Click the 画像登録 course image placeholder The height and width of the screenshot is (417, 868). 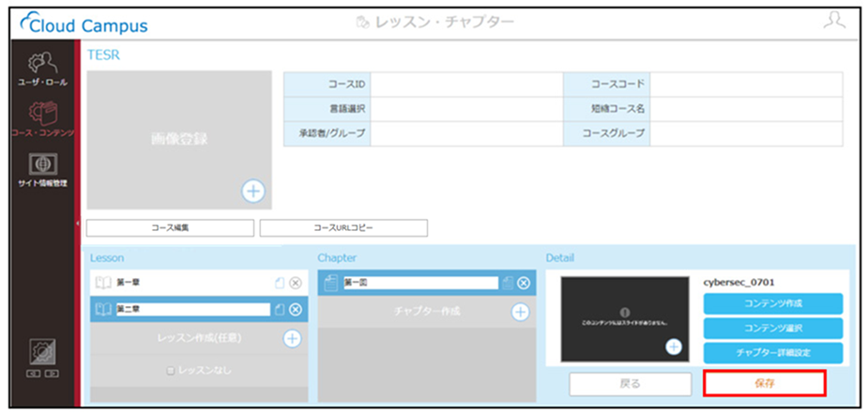point(179,140)
